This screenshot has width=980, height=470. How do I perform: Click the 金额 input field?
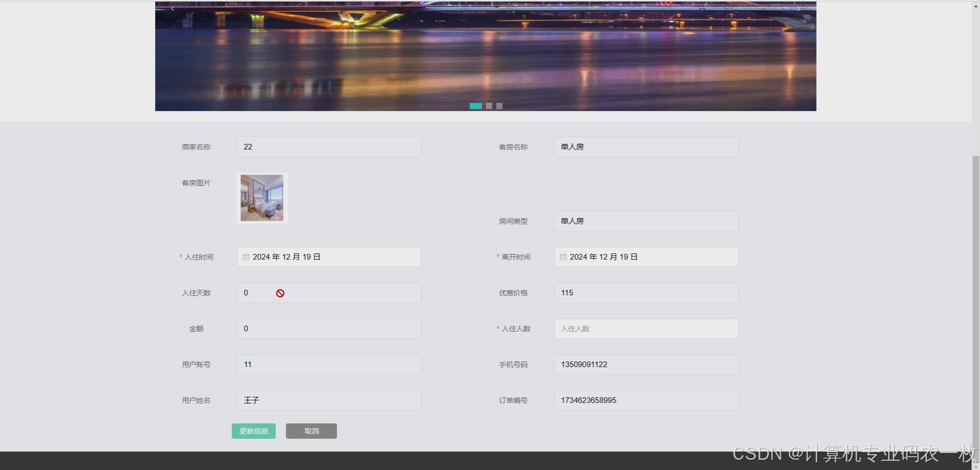(329, 328)
